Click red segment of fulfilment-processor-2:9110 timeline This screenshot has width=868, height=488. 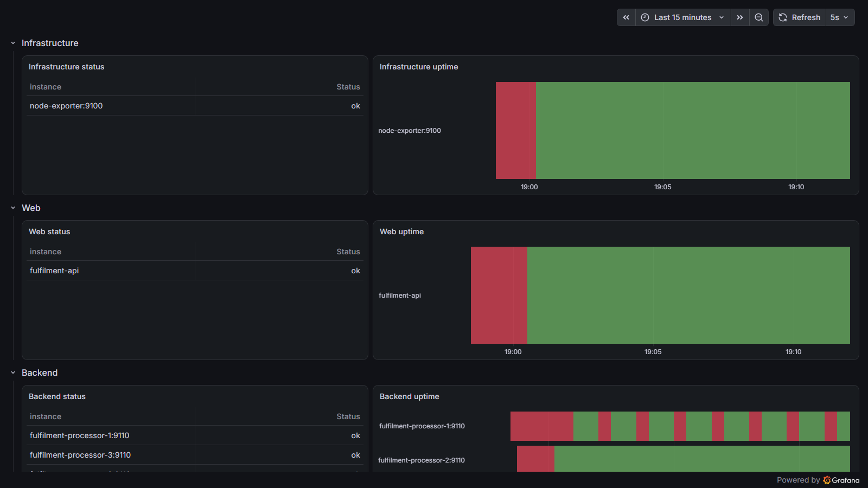[x=535, y=459]
